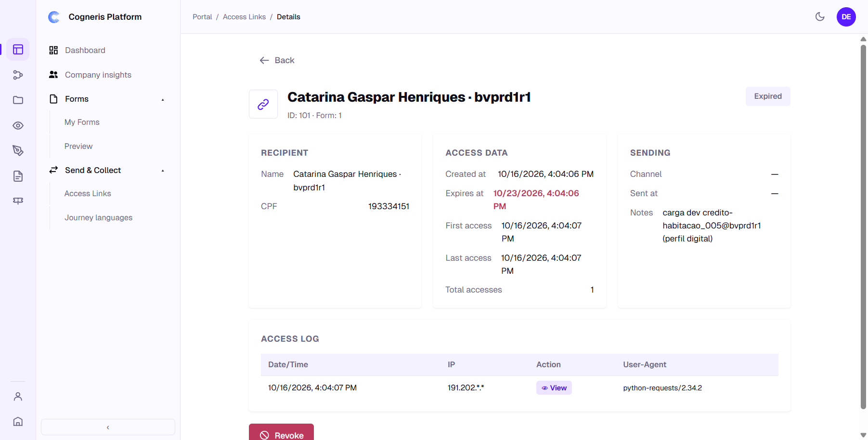The image size is (868, 440).
Task: Click the page vertical scrollbar
Action: coord(863,227)
